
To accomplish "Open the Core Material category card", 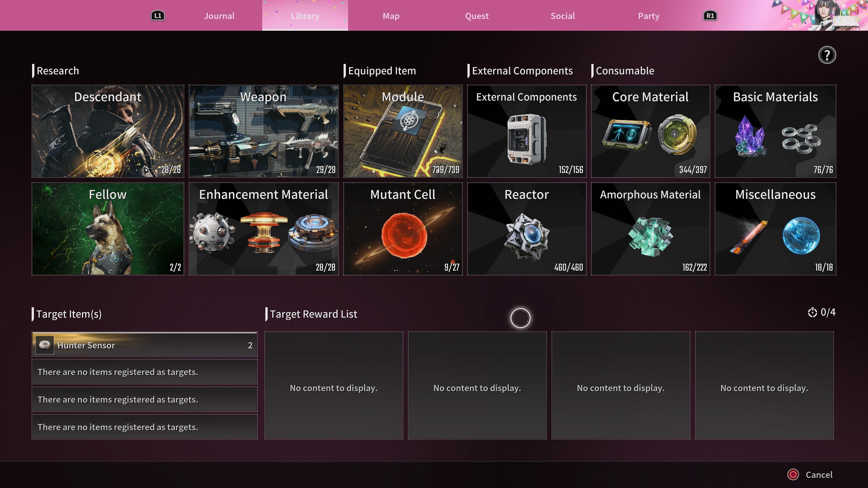I will (x=650, y=131).
